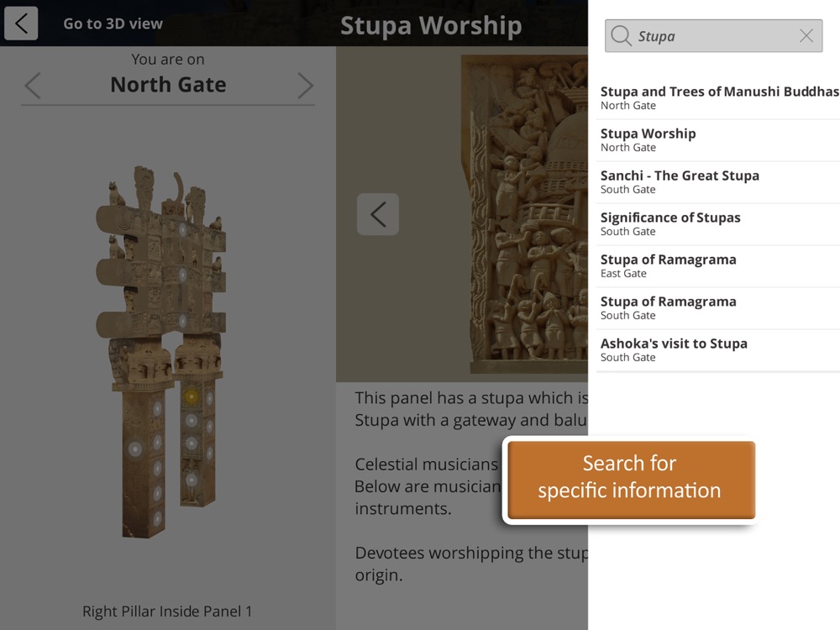Viewport: 840px width, 630px height.
Task: Click the North Gate heading
Action: [x=168, y=85]
